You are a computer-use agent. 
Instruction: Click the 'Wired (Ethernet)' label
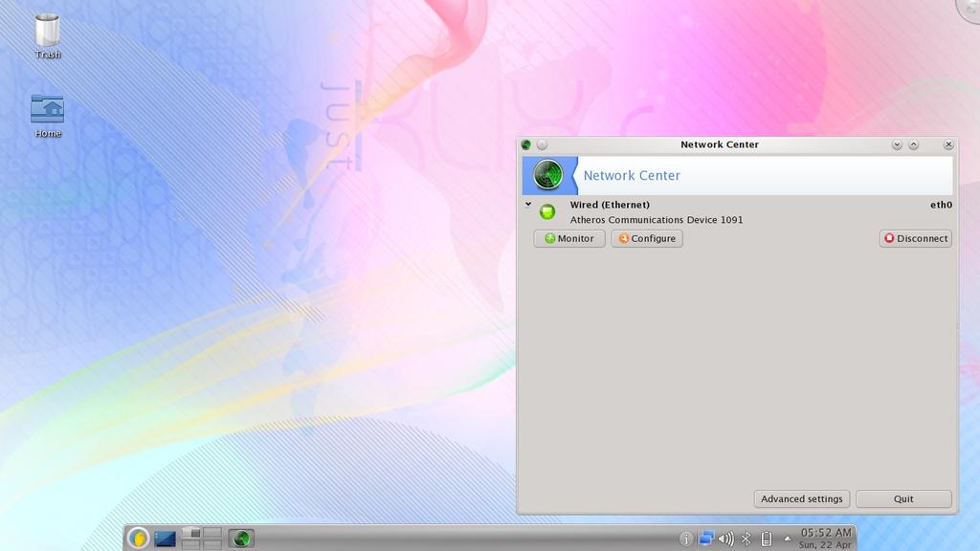tap(610, 205)
